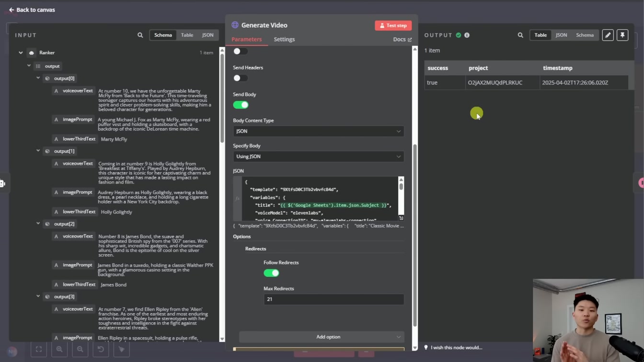
Task: Click the Generate Video globe icon
Action: 235,25
